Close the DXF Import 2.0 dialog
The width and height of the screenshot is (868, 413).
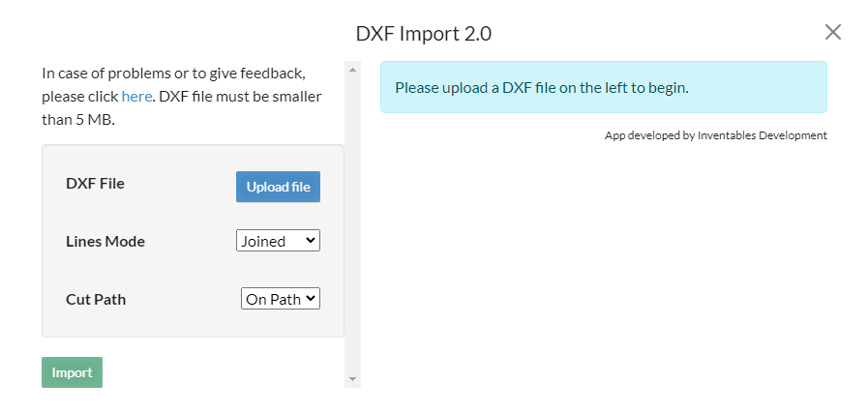coord(832,32)
